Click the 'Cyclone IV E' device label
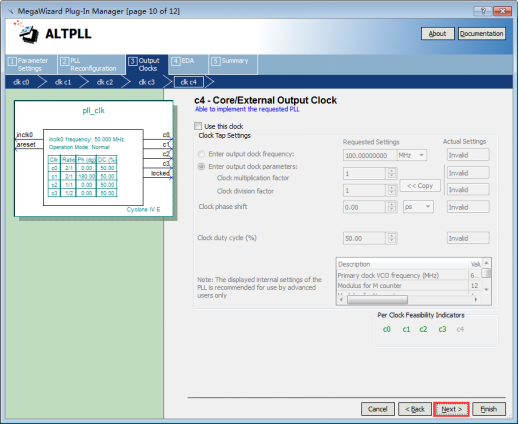519x424 pixels. click(143, 209)
